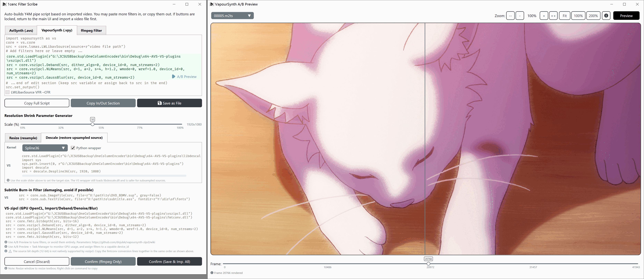The height and width of the screenshot is (279, 644).
Task: Click the '10486' tick label on Frame slider
Action: 327,267
